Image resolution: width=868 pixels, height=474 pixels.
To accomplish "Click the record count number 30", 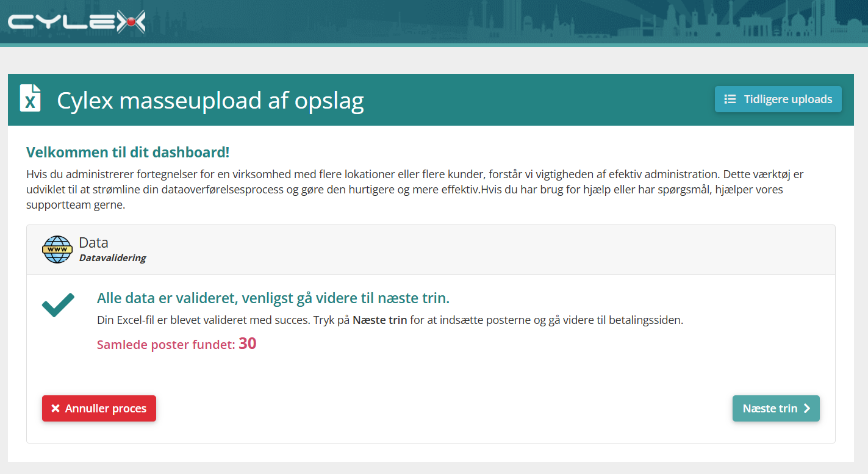I will (247, 344).
